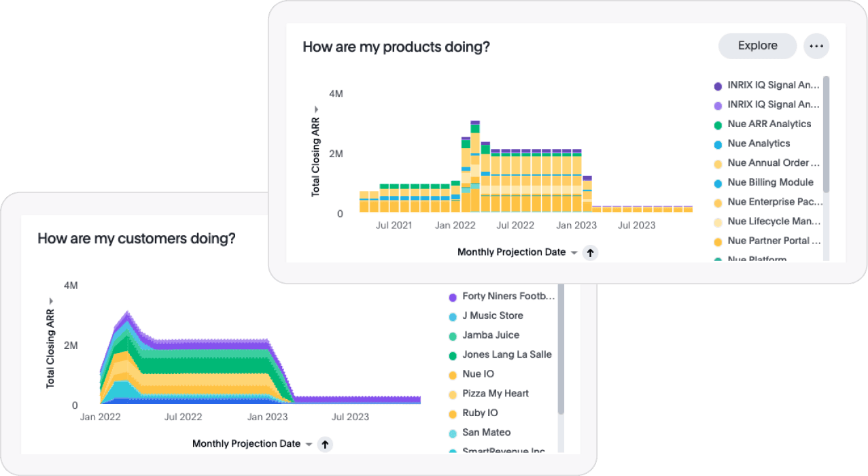868x476 pixels.
Task: Click the Forty Niners legend dot
Action: [453, 297]
